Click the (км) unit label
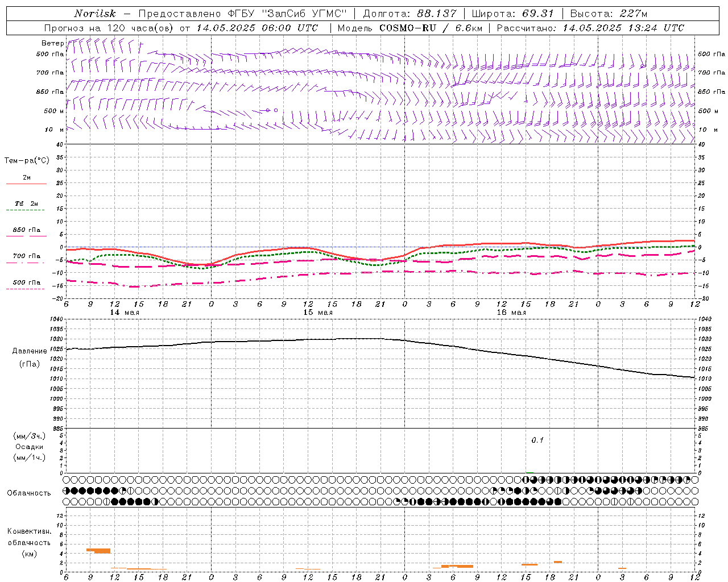 coord(29,554)
